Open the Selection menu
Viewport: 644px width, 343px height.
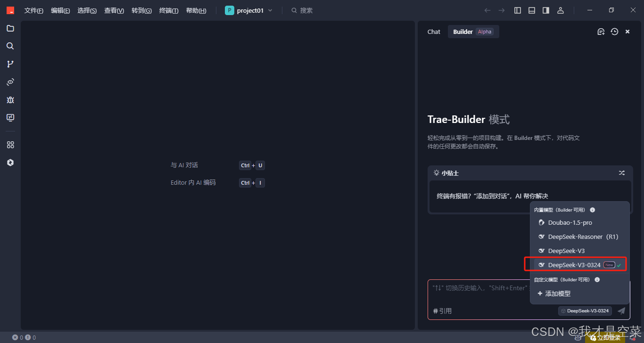[87, 10]
